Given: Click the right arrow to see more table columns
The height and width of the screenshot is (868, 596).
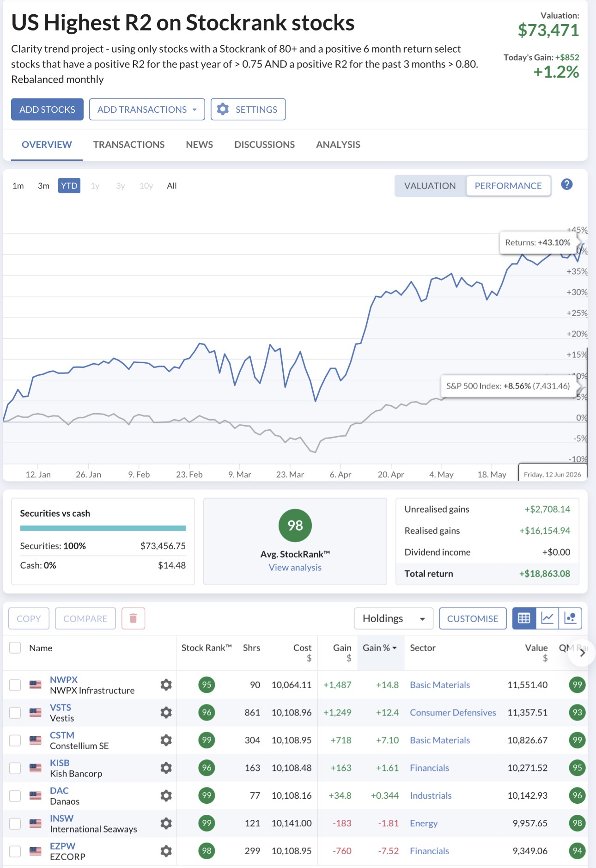Looking at the screenshot, I should 582,653.
